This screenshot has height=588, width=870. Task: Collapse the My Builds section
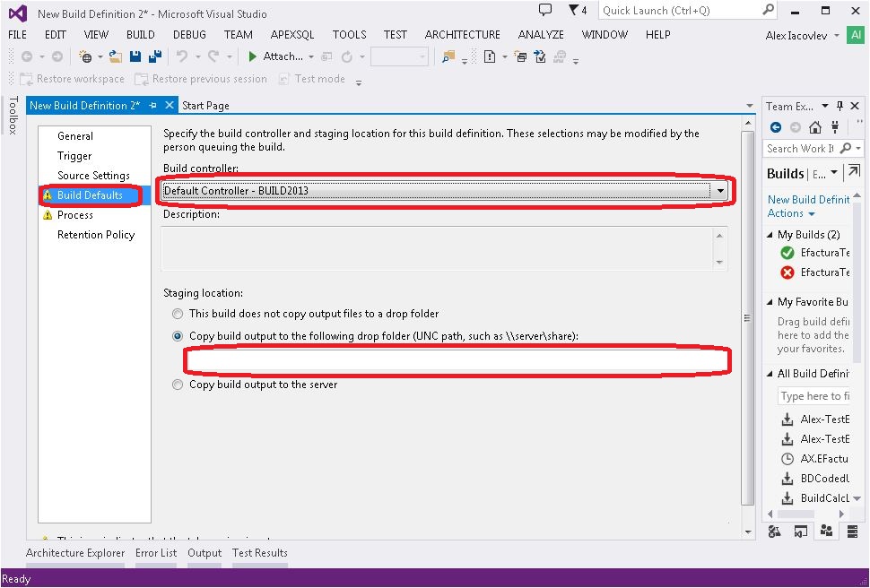coord(770,235)
